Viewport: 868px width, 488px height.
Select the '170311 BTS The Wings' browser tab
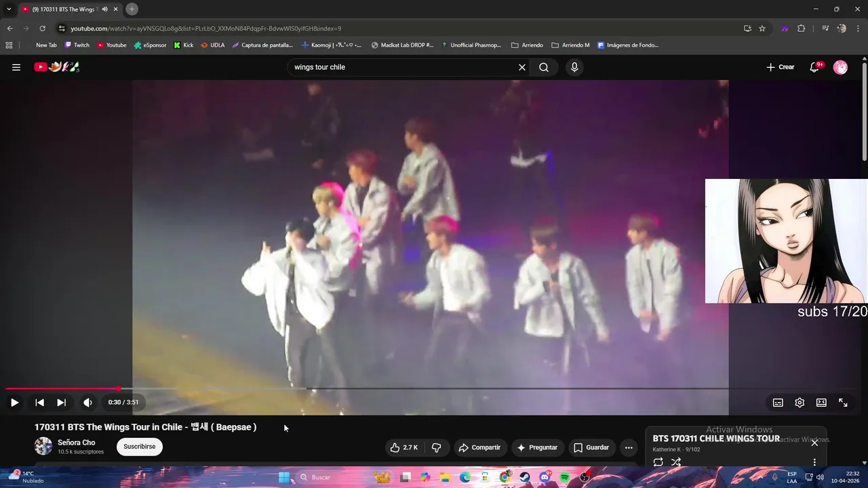(x=70, y=9)
